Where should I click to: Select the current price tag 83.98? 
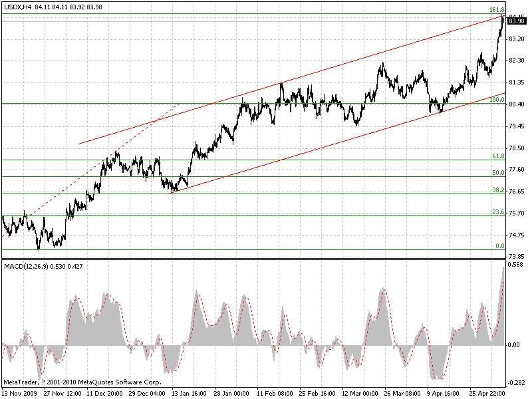click(x=515, y=21)
